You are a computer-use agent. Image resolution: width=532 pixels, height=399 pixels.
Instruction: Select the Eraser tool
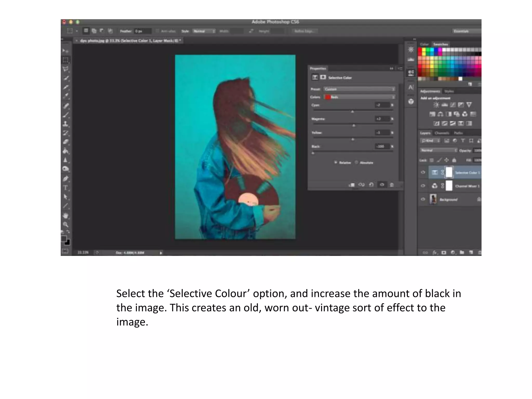[65, 142]
